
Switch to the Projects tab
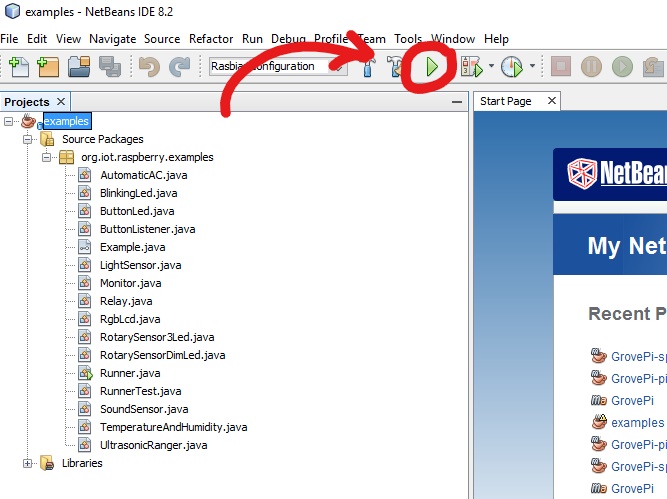click(27, 102)
